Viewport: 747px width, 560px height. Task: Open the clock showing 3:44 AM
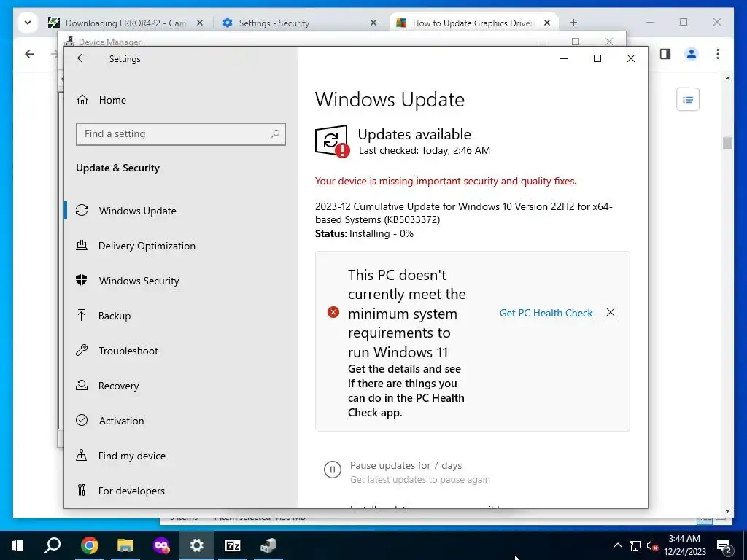point(684,545)
